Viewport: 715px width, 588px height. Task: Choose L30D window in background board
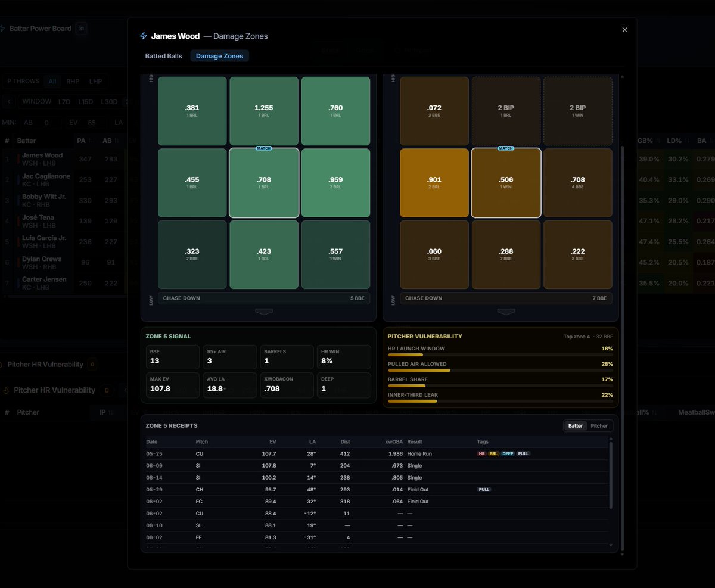[x=109, y=102]
